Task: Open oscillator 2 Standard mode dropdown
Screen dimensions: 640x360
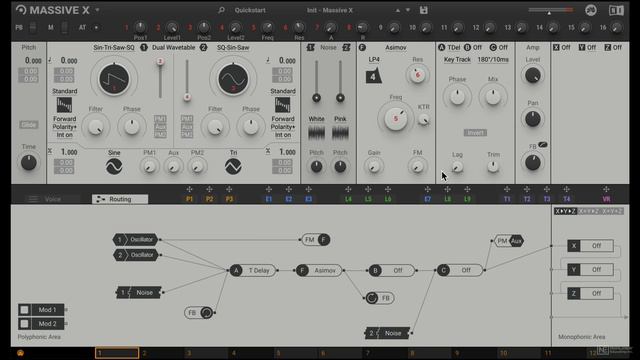Action: tap(282, 91)
